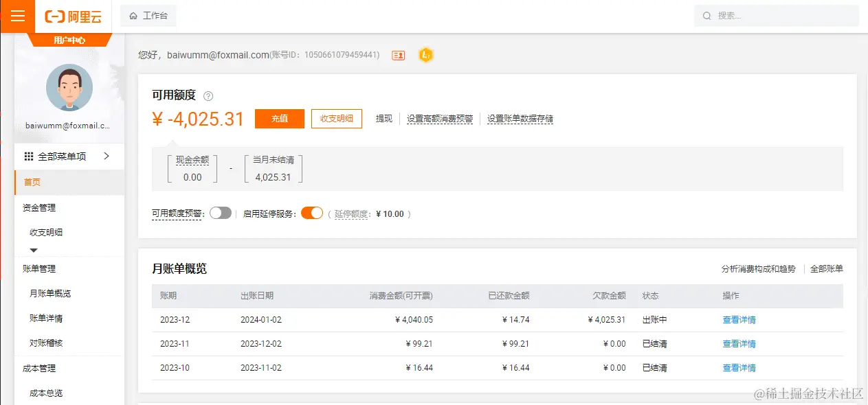The width and height of the screenshot is (868, 405).
Task: Click the 欠款金额 column header
Action: pos(610,296)
